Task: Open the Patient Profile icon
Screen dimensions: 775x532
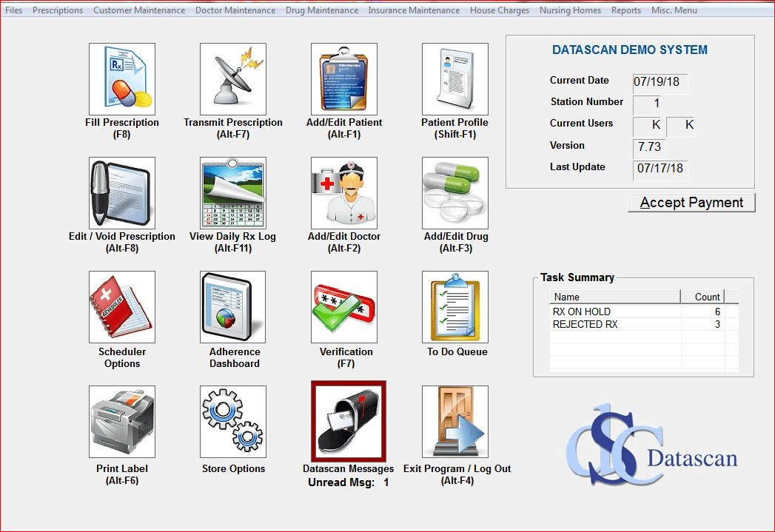Action: pos(455,79)
